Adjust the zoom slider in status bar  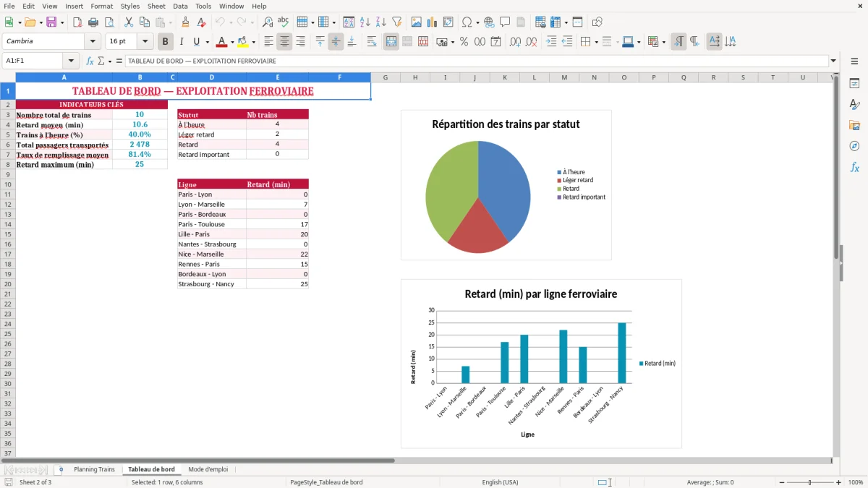click(x=809, y=482)
